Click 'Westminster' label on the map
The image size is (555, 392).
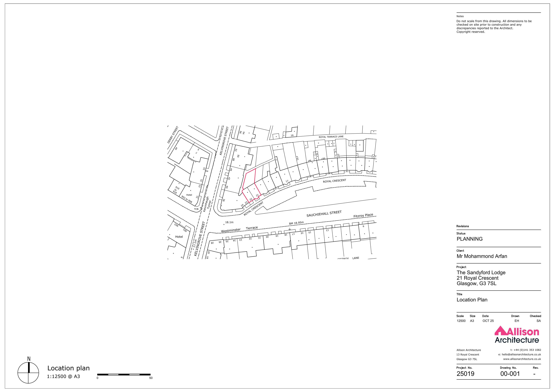pos(231,230)
